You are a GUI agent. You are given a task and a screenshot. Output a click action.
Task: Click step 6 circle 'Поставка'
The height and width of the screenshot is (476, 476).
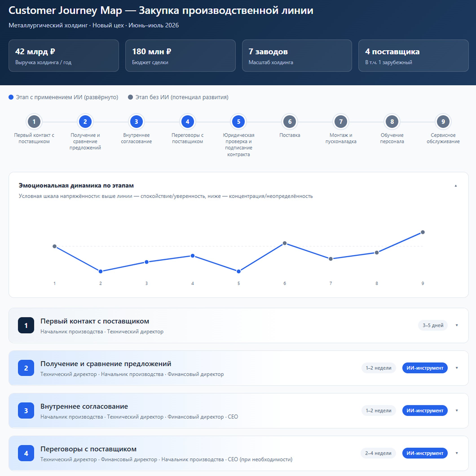point(290,121)
